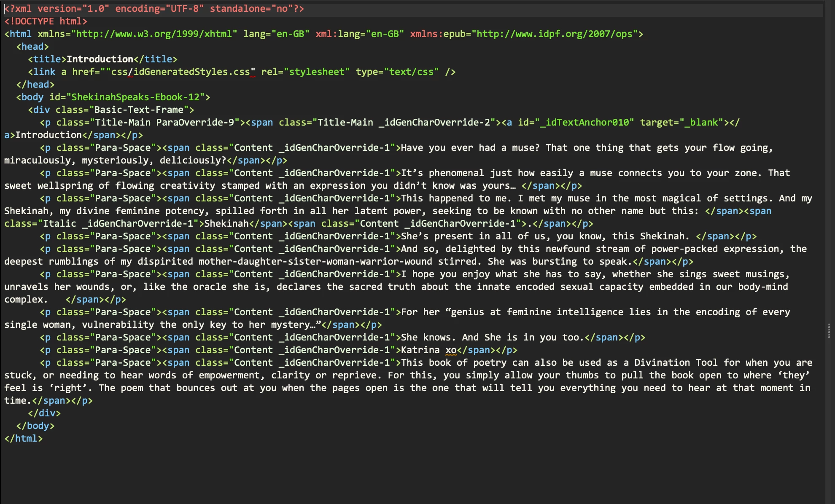Click the closing body tag

(35, 426)
